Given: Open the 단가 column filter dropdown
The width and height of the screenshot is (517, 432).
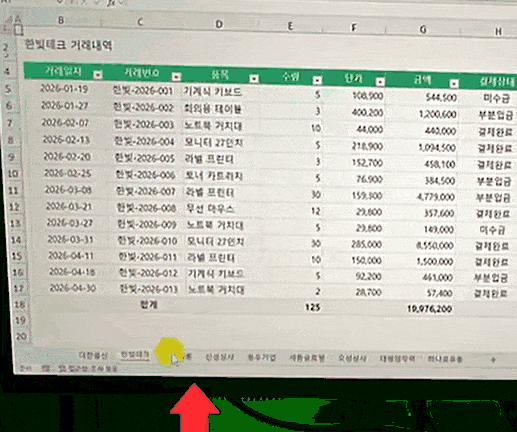Looking at the screenshot, I should click(380, 81).
